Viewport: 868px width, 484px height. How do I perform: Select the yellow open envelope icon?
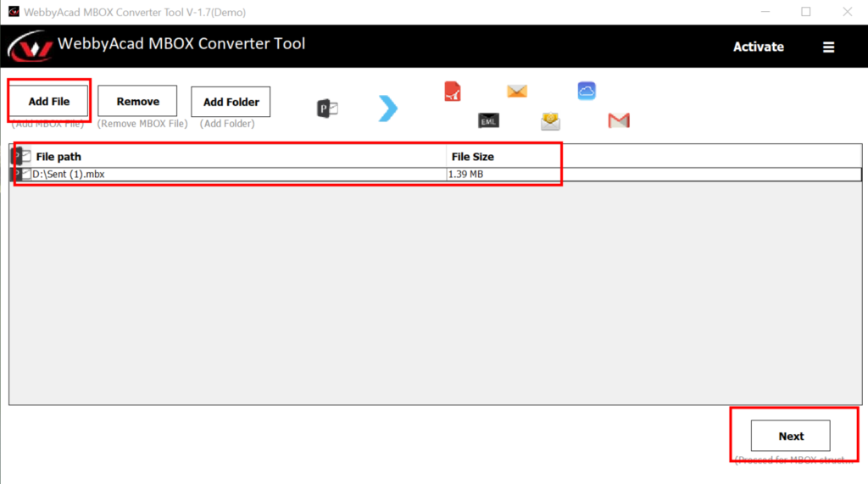(551, 121)
